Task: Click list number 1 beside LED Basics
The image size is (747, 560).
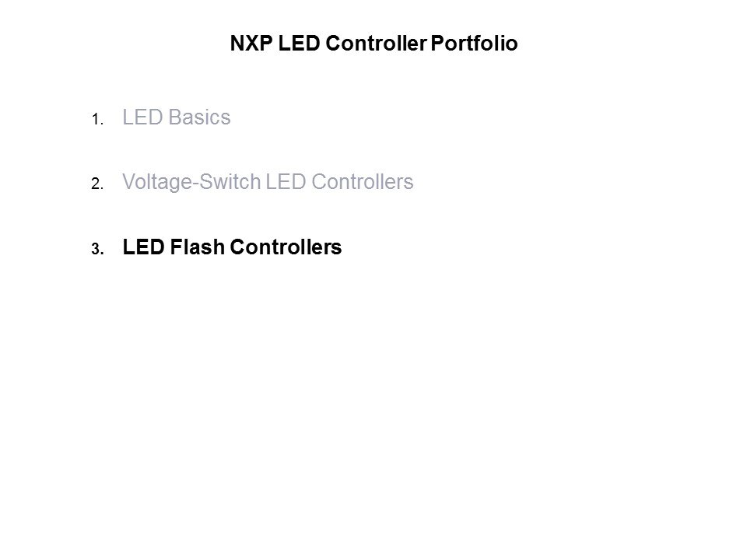Action: point(96,121)
